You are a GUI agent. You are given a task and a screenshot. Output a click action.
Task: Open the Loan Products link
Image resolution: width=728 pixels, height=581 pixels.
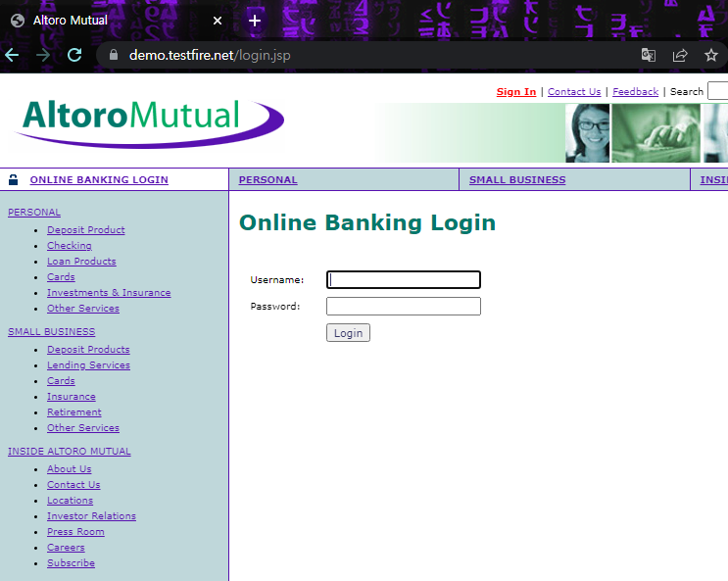tap(81, 262)
